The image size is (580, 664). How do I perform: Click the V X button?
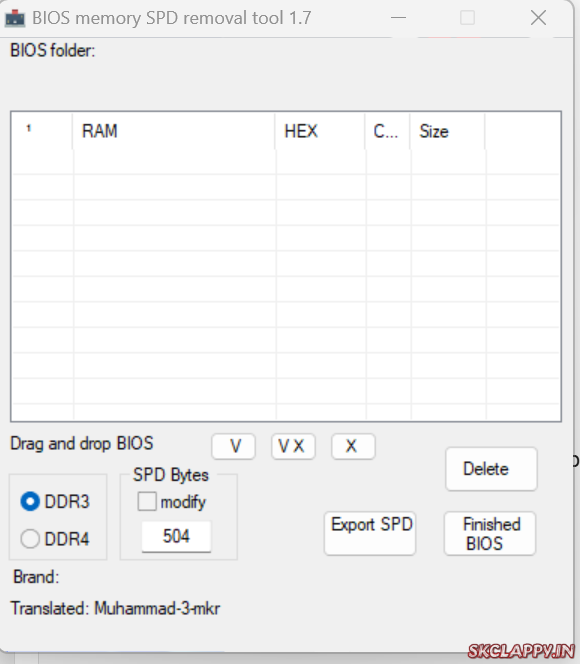(293, 446)
